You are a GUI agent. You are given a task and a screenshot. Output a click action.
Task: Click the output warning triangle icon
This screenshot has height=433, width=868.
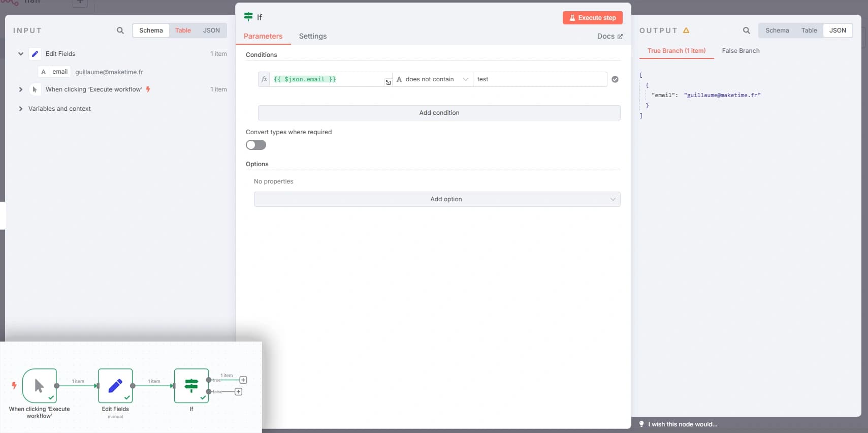pos(686,30)
